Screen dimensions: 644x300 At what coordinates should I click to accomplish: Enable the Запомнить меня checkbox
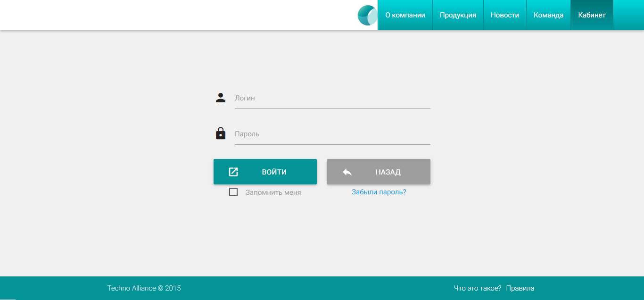(233, 192)
